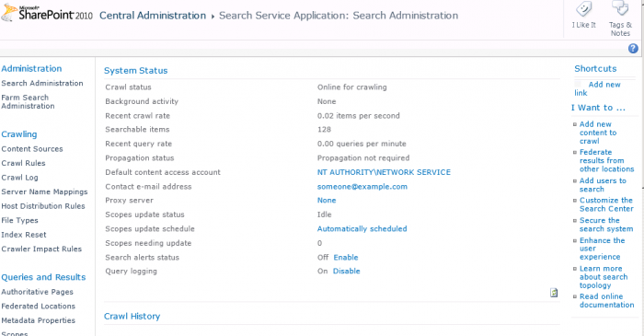Click NT AUTHORITY\NETWORK SERVICE account link

pyautogui.click(x=384, y=172)
